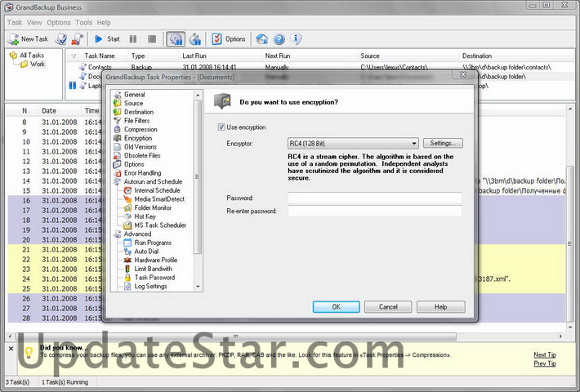Open the Options menu in menu bar
The image size is (580, 392).
point(59,23)
